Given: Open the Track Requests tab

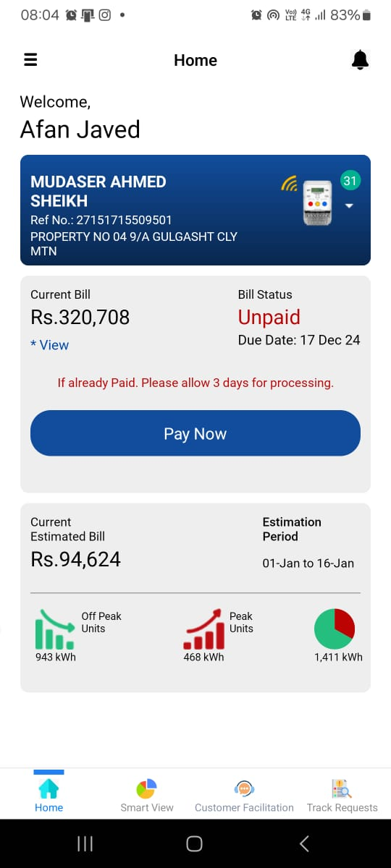Looking at the screenshot, I should (342, 796).
